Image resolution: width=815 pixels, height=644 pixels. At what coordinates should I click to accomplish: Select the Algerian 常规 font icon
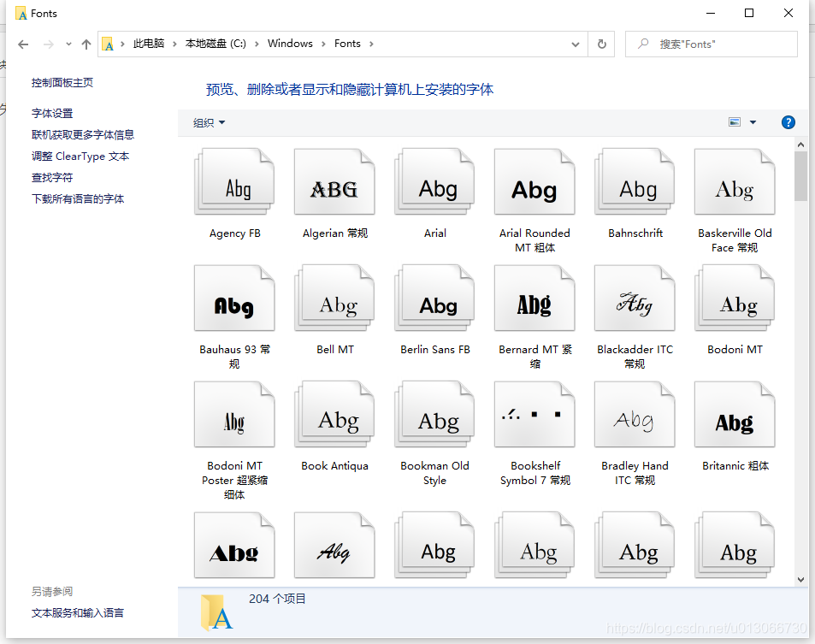tap(334, 182)
